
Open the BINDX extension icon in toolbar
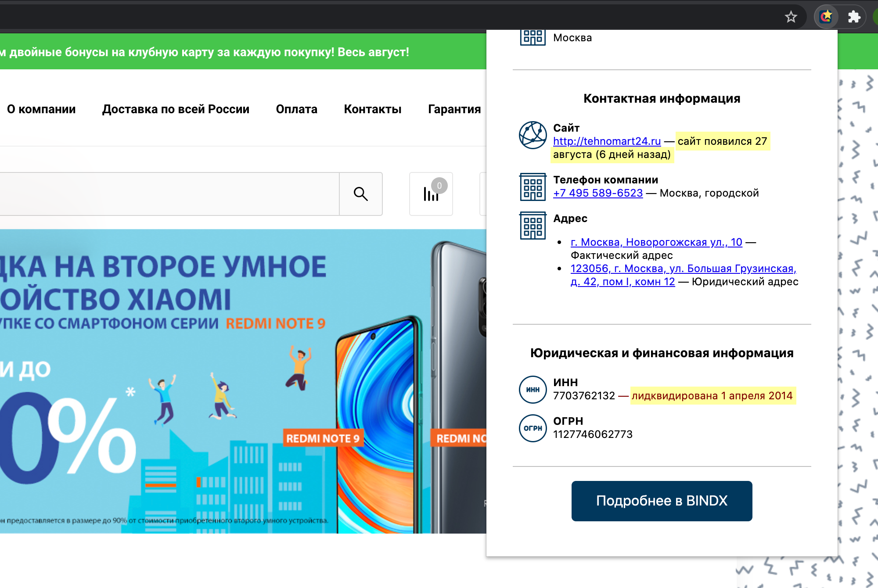click(827, 17)
